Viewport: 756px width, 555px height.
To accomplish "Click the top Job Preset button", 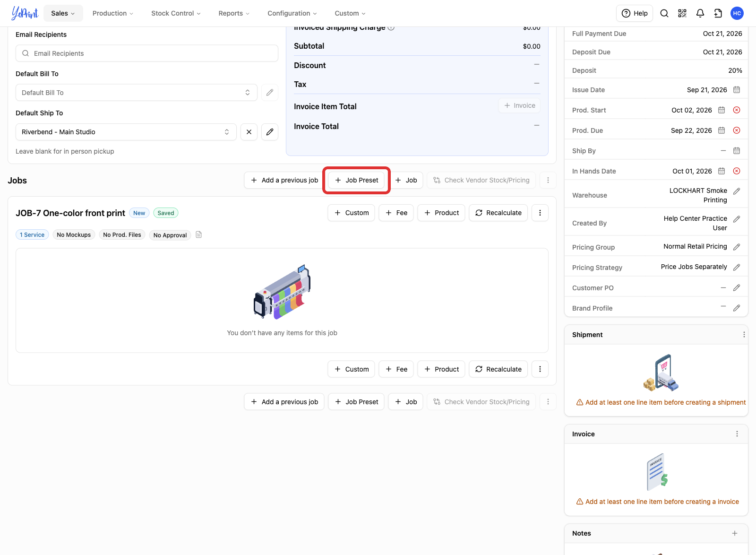I will point(356,180).
